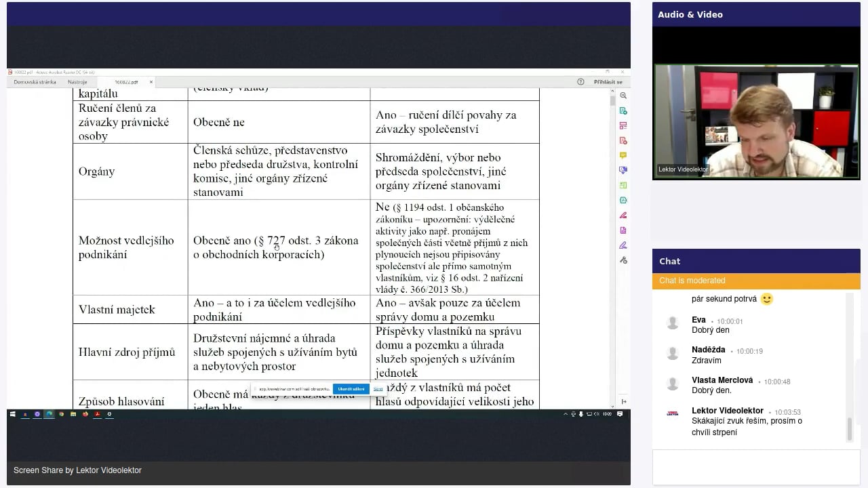Click the Create PDF teal sidebar icon
Viewport: 868px width, 488px height.
[x=623, y=110]
